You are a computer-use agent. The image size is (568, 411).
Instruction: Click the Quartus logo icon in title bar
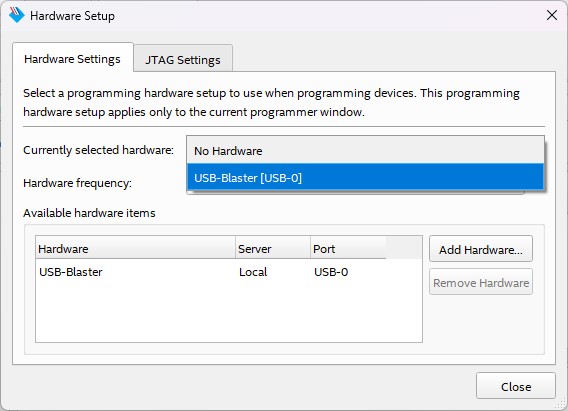coord(16,15)
